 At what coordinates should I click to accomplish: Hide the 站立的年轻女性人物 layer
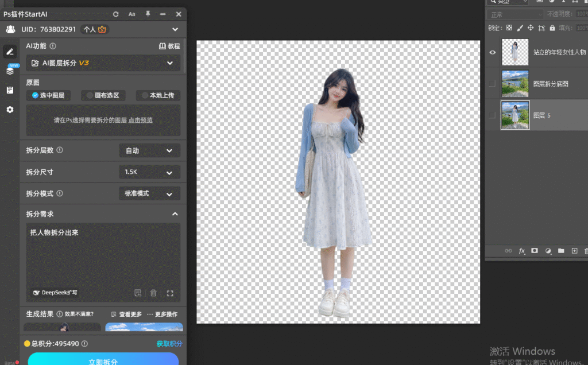492,52
